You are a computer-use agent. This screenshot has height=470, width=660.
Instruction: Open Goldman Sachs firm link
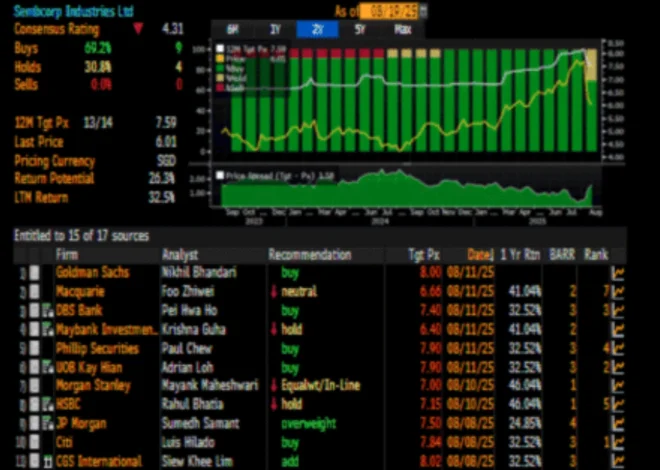coord(93,273)
